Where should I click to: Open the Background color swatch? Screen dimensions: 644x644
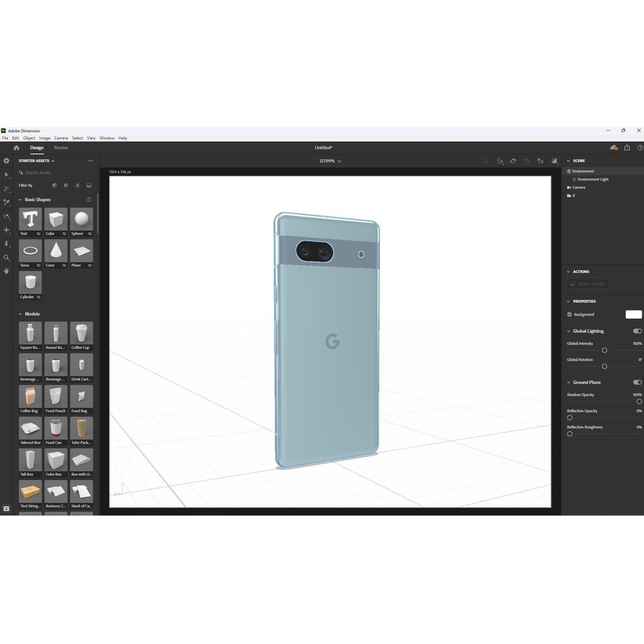[x=633, y=315]
